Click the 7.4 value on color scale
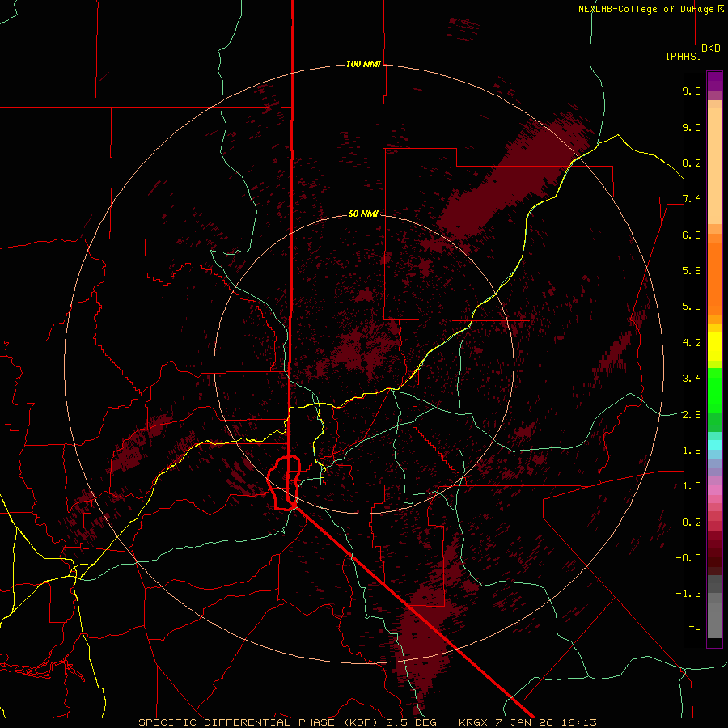 (692, 199)
